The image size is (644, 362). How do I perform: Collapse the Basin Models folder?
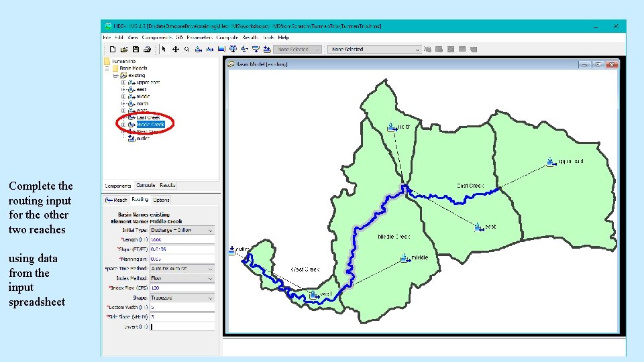107,68
